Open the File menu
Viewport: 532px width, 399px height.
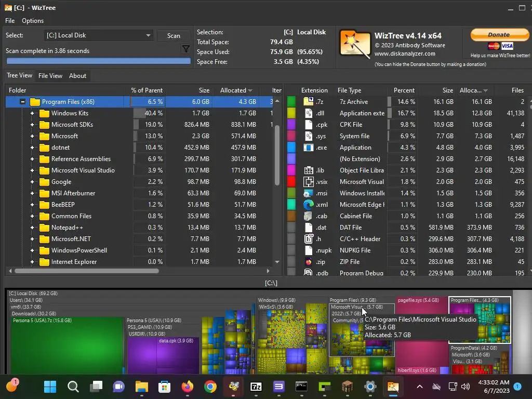(x=10, y=21)
